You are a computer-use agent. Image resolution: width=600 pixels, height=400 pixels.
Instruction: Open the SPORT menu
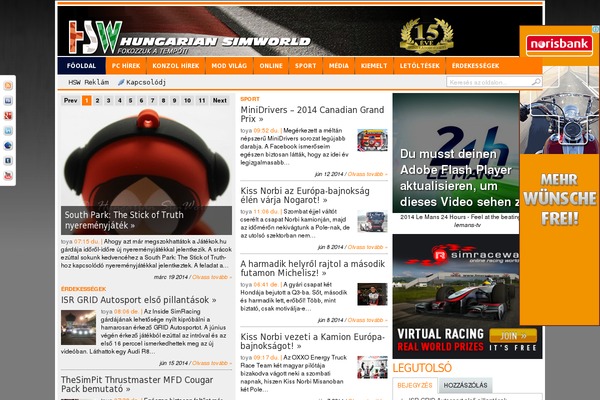point(306,66)
